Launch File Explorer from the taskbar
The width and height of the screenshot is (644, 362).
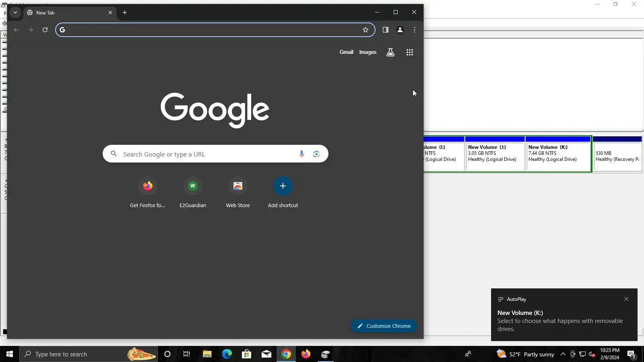tap(207, 354)
